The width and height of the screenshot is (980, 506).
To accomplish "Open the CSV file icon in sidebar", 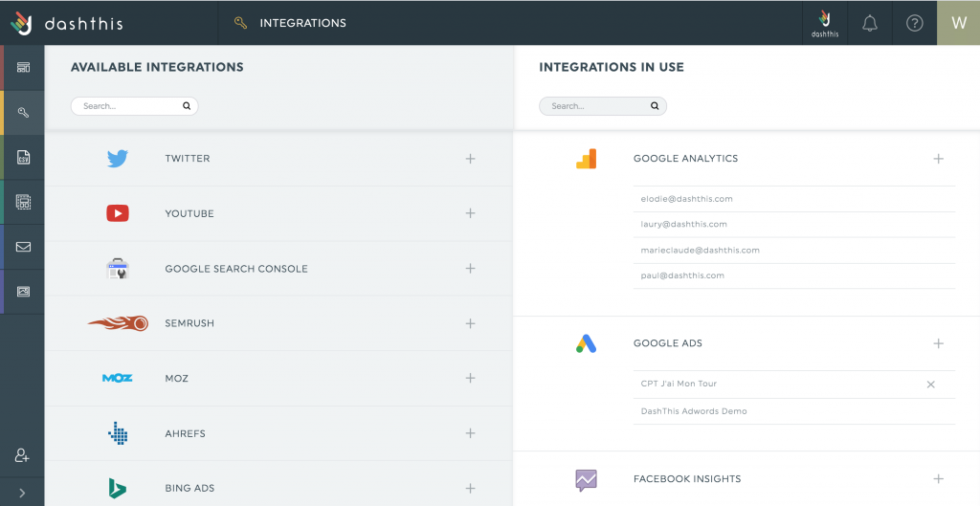I will [23, 158].
